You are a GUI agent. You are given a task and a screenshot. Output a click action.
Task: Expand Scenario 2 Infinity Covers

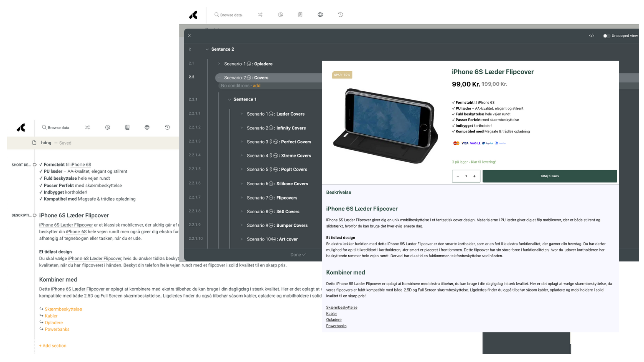coord(242,128)
